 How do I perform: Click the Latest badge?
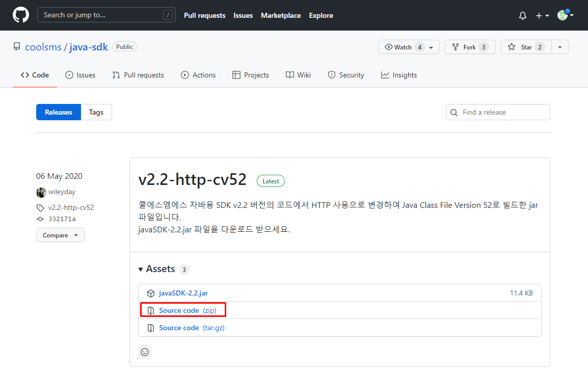point(271,181)
